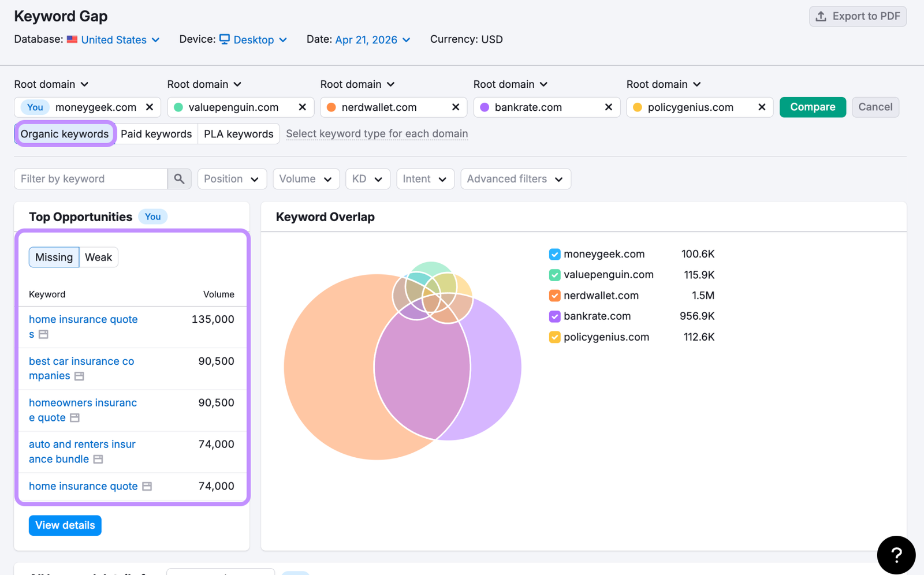This screenshot has width=924, height=575.
Task: Remove moneygeek.com with its X icon
Action: pyautogui.click(x=150, y=107)
